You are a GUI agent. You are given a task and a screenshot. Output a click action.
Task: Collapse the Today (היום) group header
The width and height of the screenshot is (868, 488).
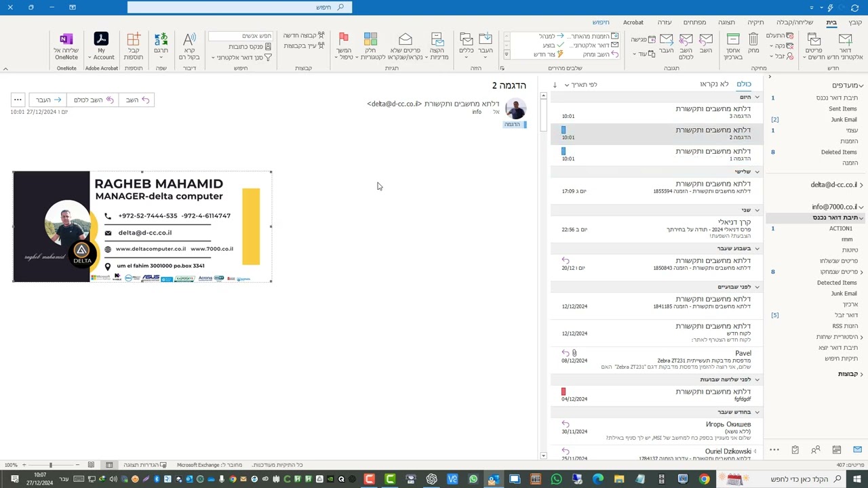[757, 98]
